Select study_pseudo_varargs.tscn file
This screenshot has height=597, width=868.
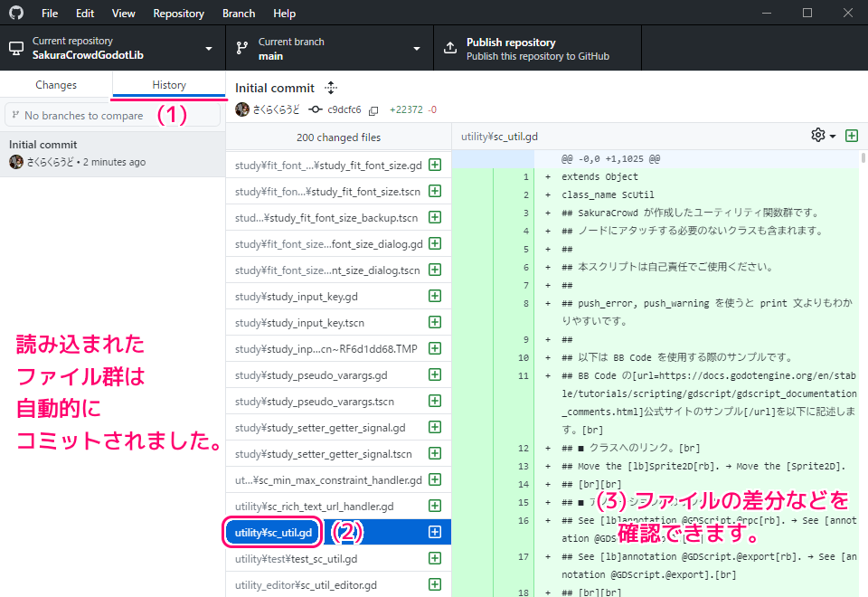tap(338, 401)
